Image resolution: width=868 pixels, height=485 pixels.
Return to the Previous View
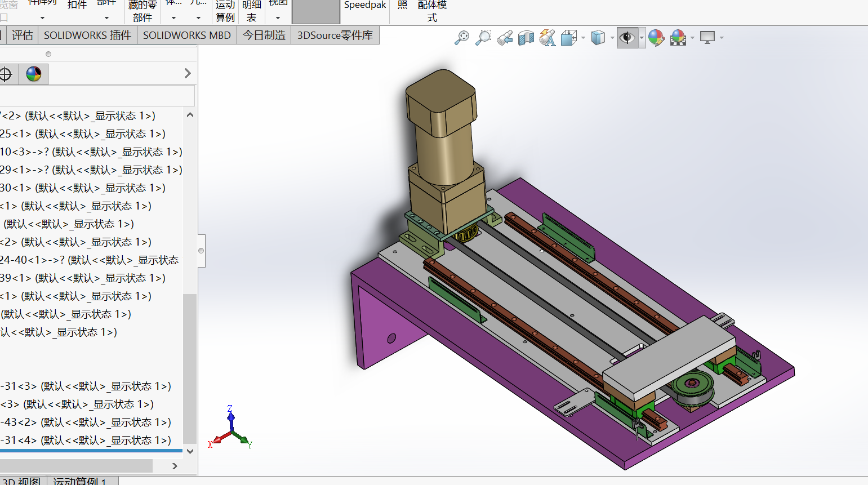pyautogui.click(x=505, y=38)
